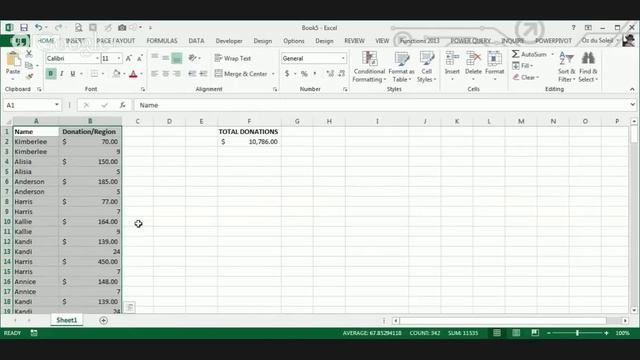Open the Fill dropdown in Editing

[x=523, y=66]
